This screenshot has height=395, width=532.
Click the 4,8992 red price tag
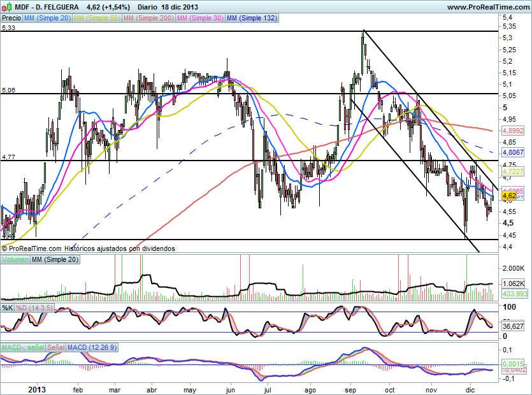[513, 131]
